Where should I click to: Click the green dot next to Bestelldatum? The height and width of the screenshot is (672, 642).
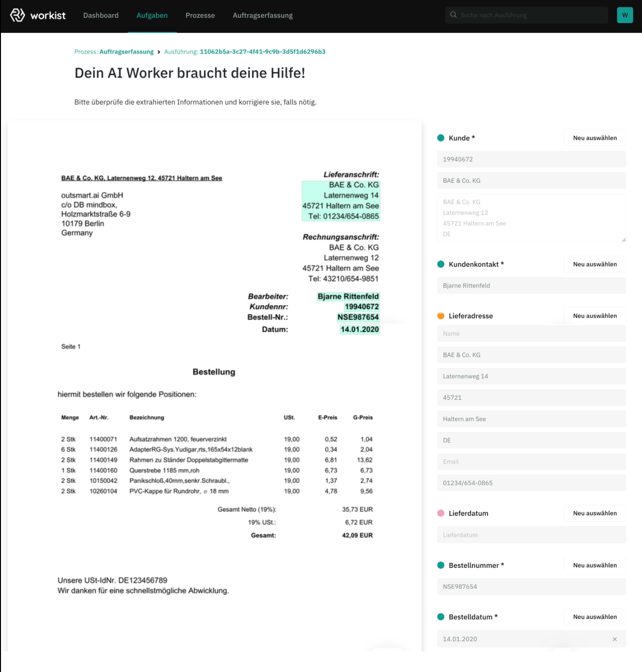coord(441,617)
